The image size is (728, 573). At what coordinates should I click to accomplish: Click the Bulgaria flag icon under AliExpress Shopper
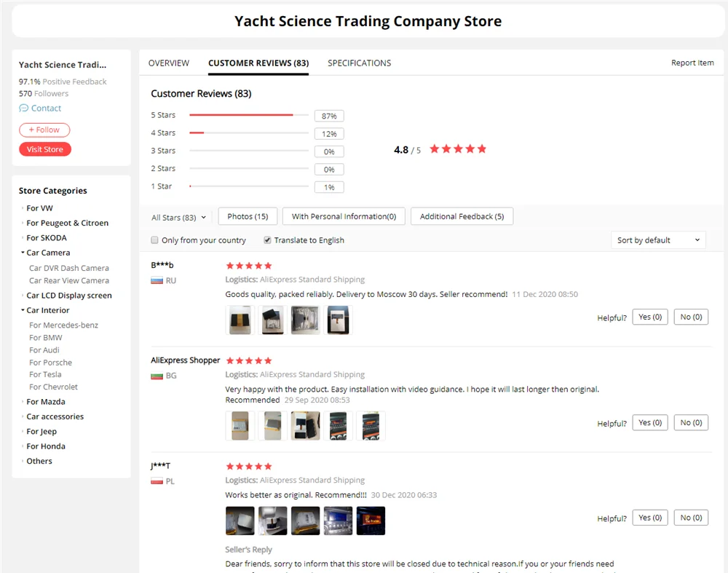pos(157,376)
